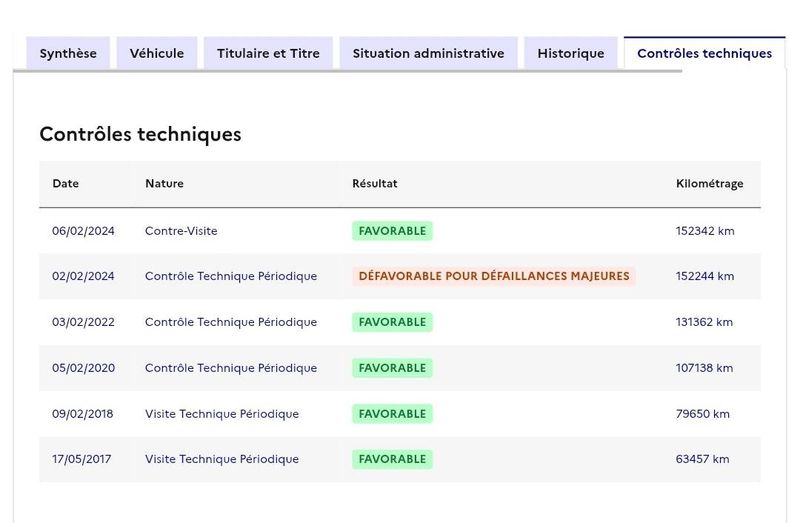Select the Situation administrative tab
Image resolution: width=800 pixels, height=523 pixels.
(x=429, y=53)
